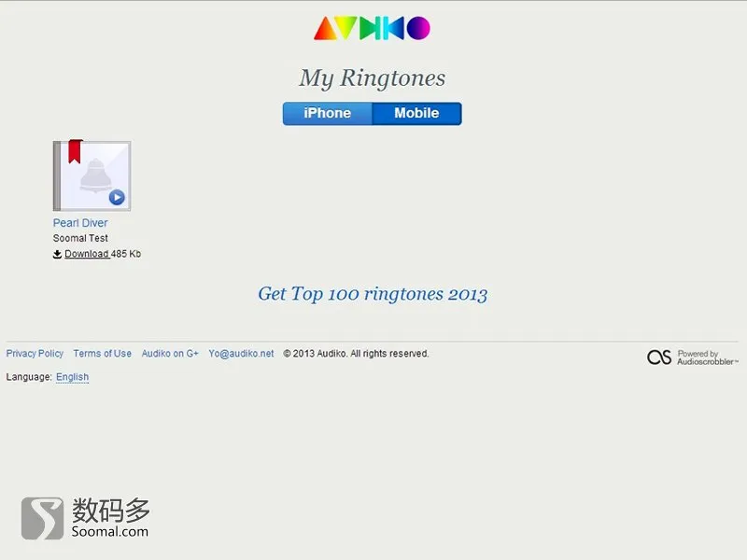Image resolution: width=747 pixels, height=560 pixels.
Task: Select the My Ringtones heading
Action: 373,78
